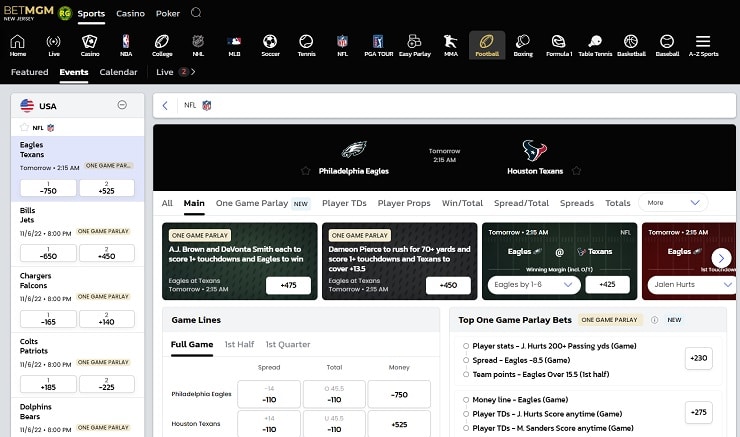Select J. Hurts Score anytime radio
Viewport: 740px width, 437px height.
point(466,414)
